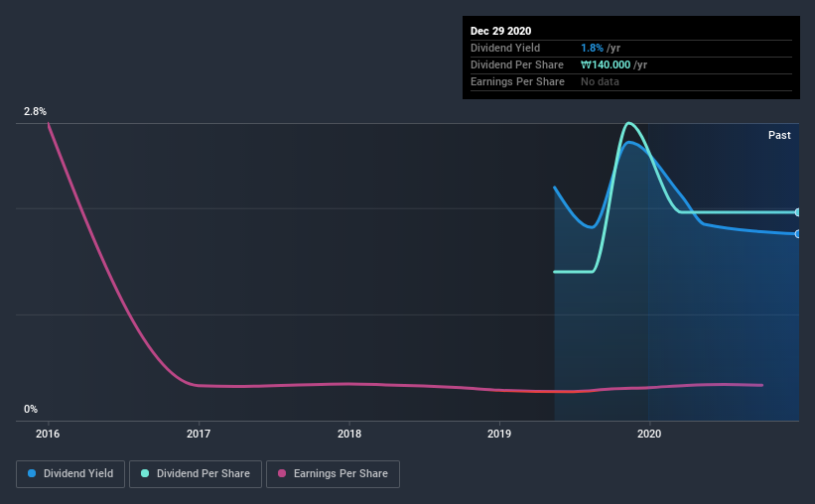
Task: Toggle the Earnings Per Share legend button
Action: [333, 474]
